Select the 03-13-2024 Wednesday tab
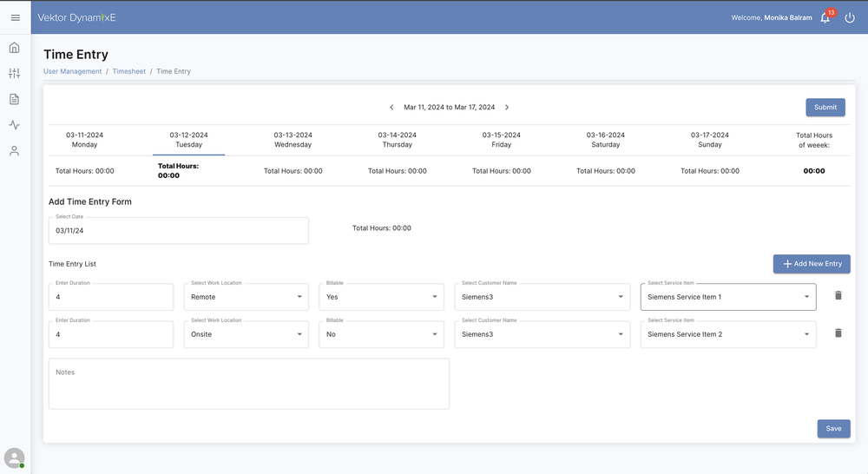868x474 pixels. 293,140
